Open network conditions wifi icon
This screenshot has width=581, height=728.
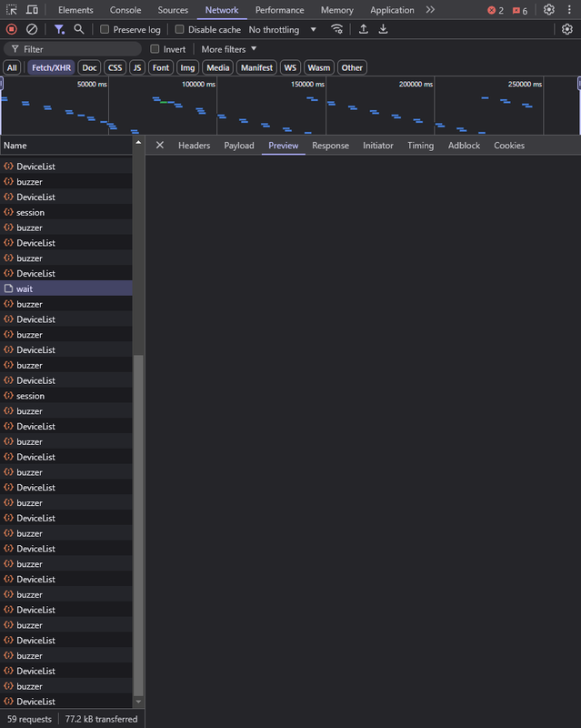[x=337, y=29]
